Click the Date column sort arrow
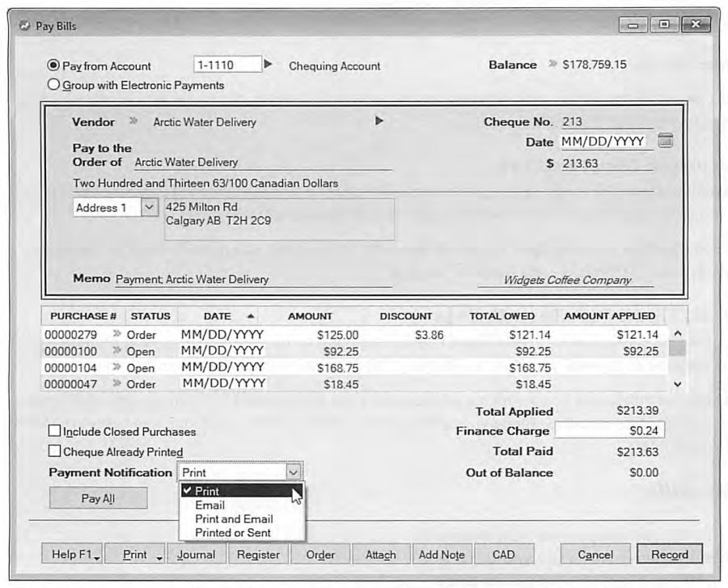 click(x=251, y=316)
